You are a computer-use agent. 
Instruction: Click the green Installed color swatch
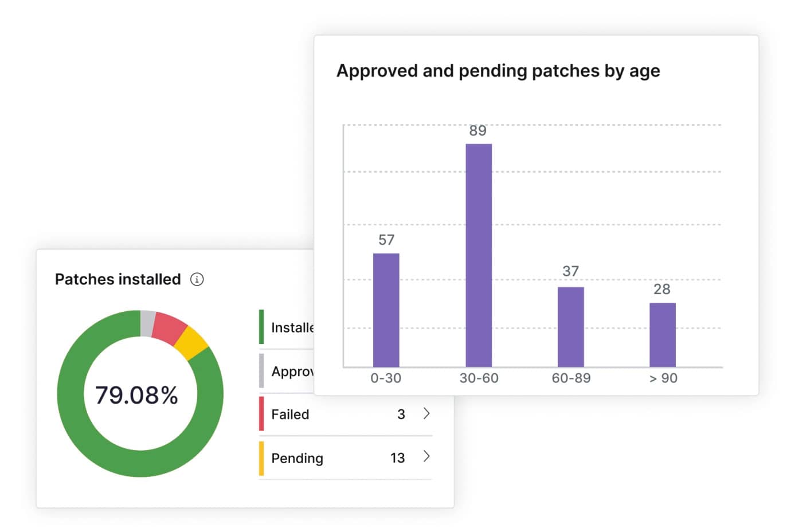[x=261, y=327]
